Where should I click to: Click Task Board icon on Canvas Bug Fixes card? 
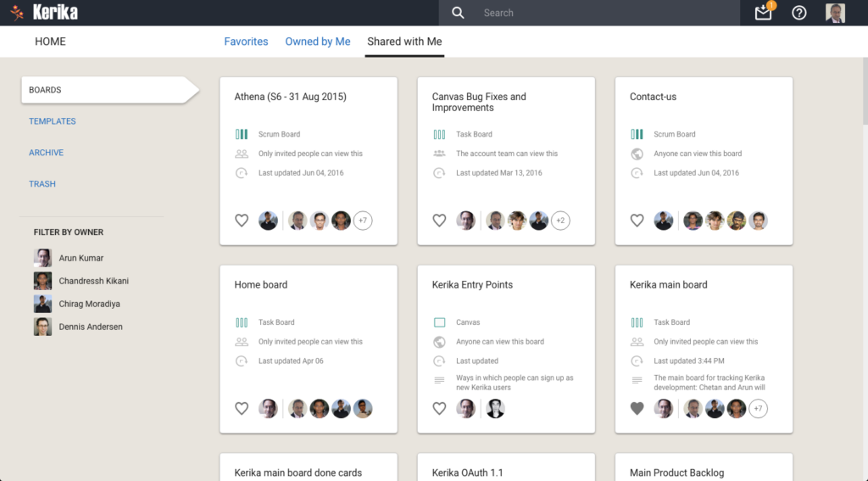click(439, 134)
